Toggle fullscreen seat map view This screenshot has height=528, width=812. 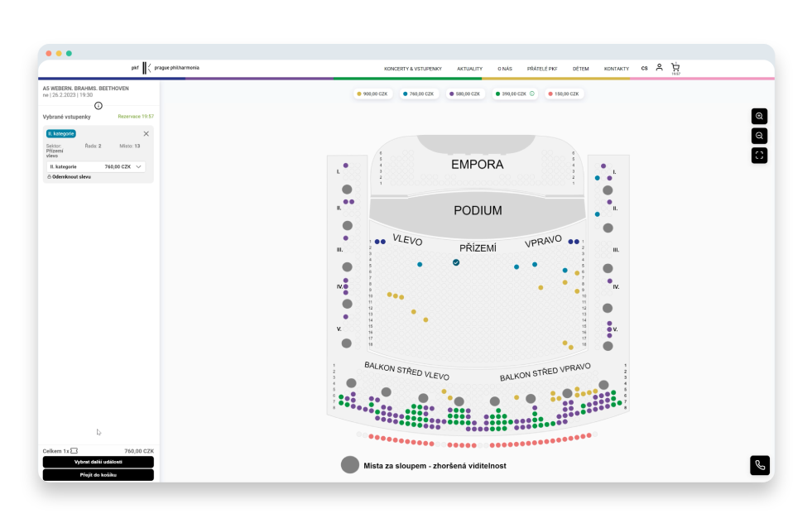[x=759, y=156]
